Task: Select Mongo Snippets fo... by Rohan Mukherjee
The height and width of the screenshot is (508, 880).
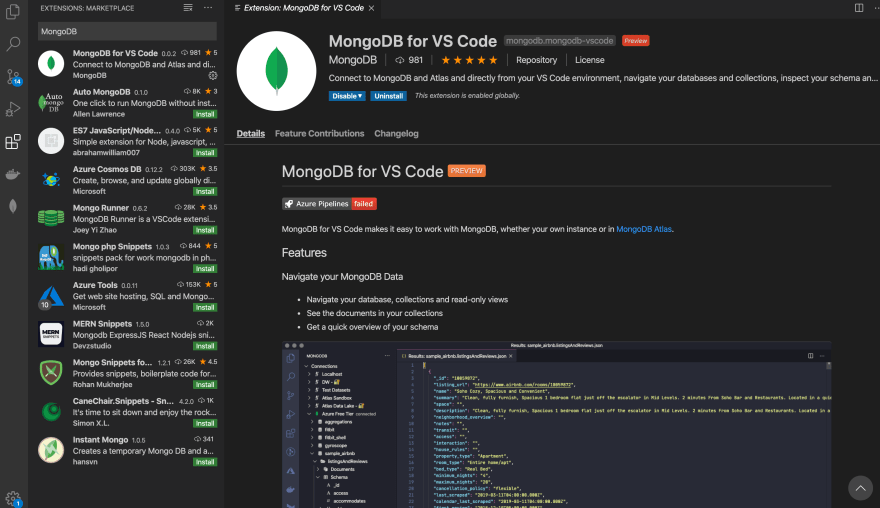Action: pos(127,373)
